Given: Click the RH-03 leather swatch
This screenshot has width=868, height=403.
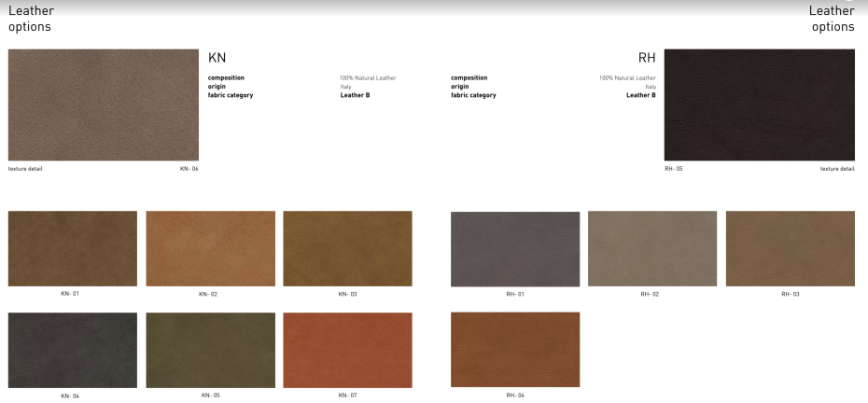Looking at the screenshot, I should [790, 248].
